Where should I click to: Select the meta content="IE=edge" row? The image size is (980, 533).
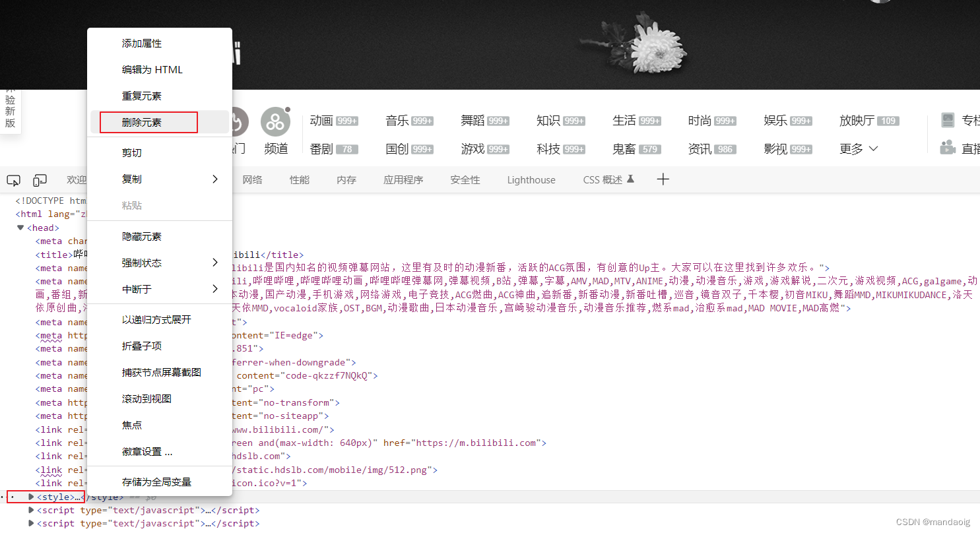pyautogui.click(x=490, y=335)
